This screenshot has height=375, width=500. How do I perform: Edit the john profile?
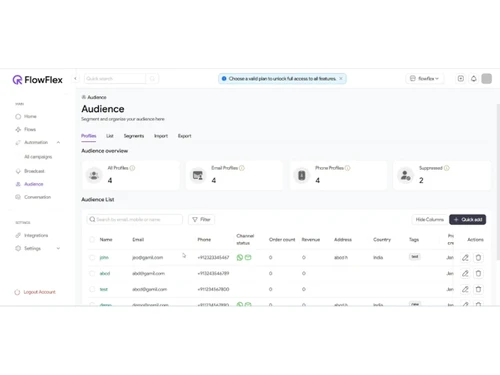point(465,257)
